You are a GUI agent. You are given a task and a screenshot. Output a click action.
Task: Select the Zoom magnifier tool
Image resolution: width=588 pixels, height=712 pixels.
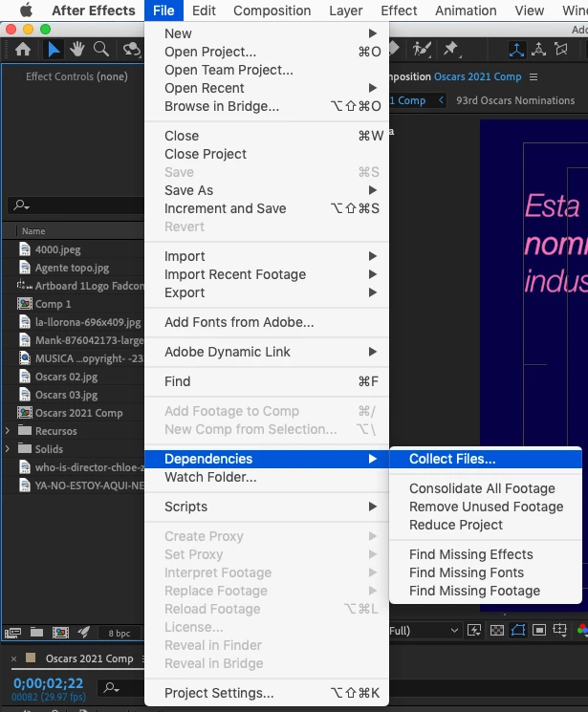point(101,49)
